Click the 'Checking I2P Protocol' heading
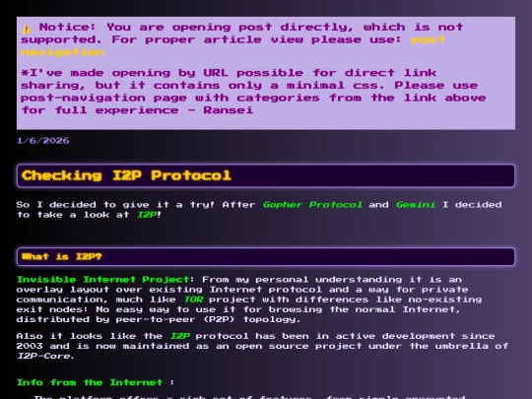Viewport: 532px width, 399px height. point(266,175)
